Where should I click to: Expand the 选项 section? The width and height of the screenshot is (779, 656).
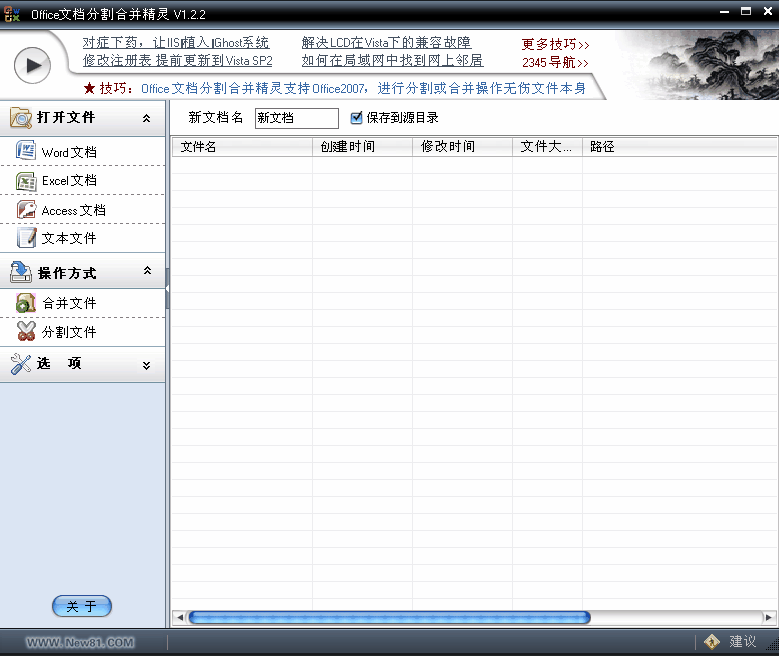(x=147, y=365)
